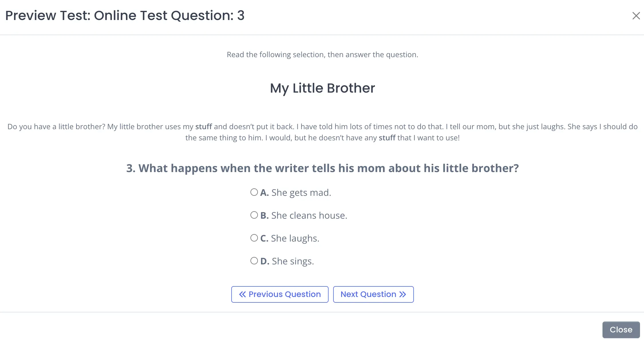The image size is (644, 343).
Task: Click the answer text "She sings."
Action: pos(293,261)
